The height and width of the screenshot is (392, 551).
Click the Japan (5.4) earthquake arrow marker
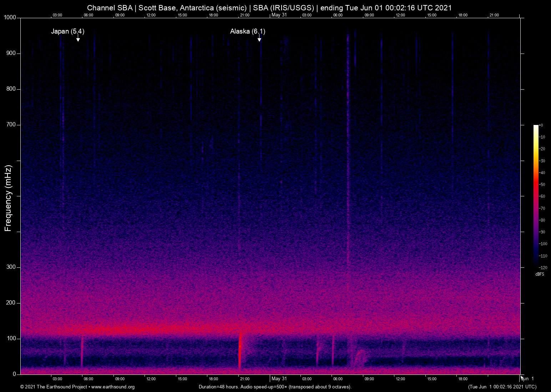tap(78, 38)
